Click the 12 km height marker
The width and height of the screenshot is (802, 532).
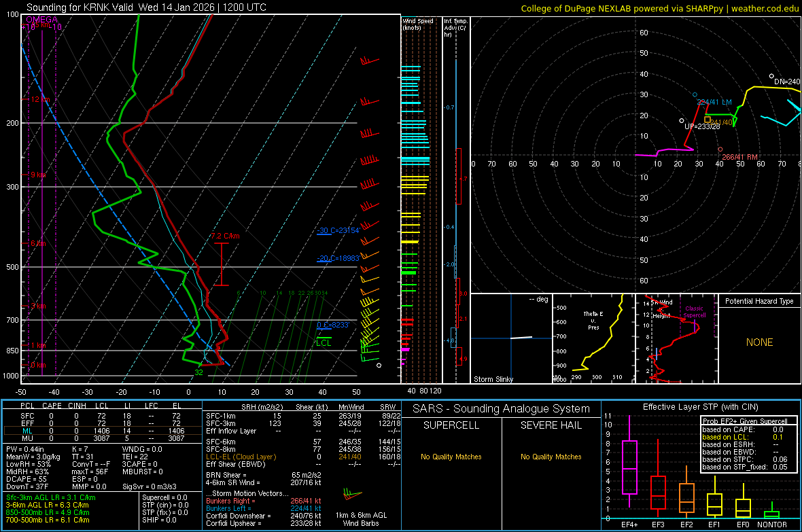tap(40, 99)
